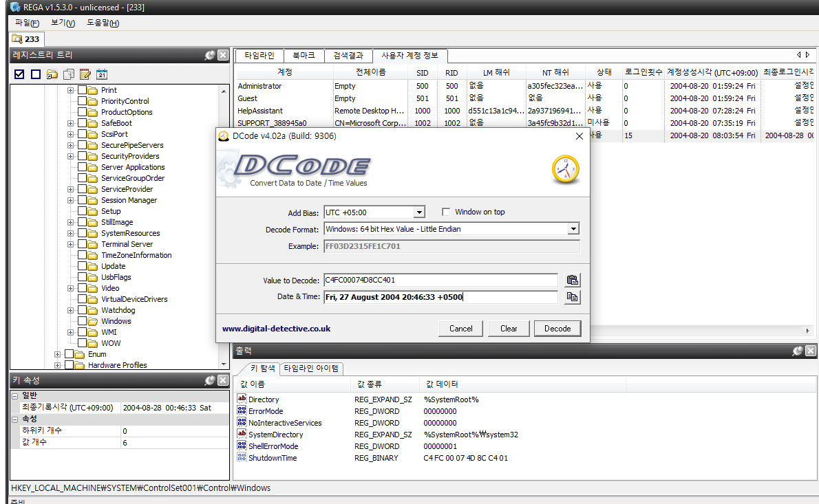The image size is (819, 504).
Task: Select the Administrator account row
Action: 525,85
